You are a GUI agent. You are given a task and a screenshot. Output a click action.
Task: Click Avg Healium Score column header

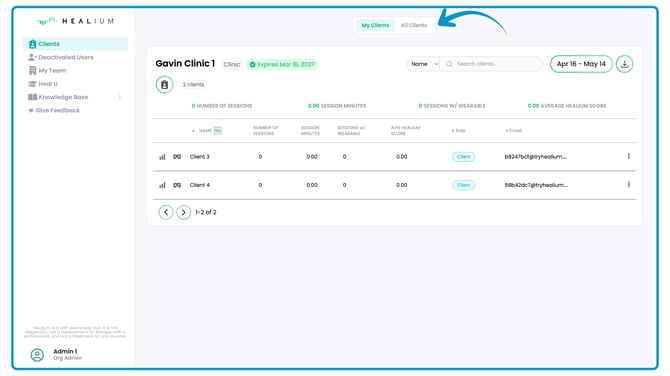(405, 131)
